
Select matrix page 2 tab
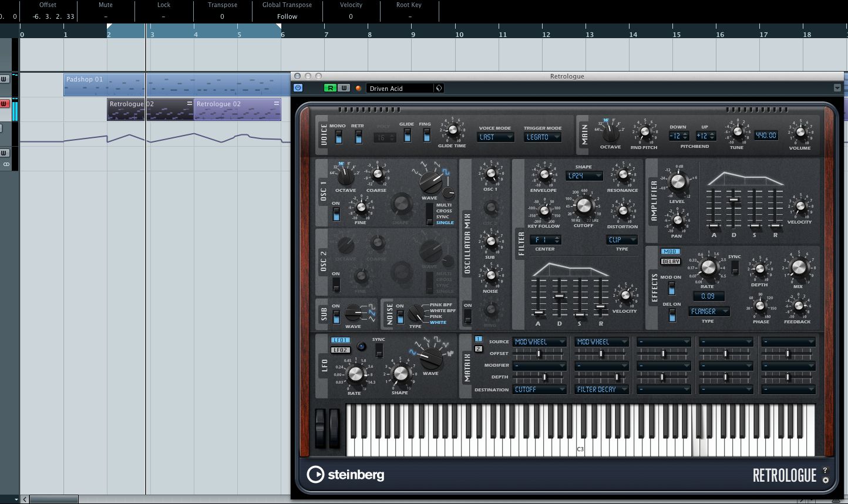[478, 349]
